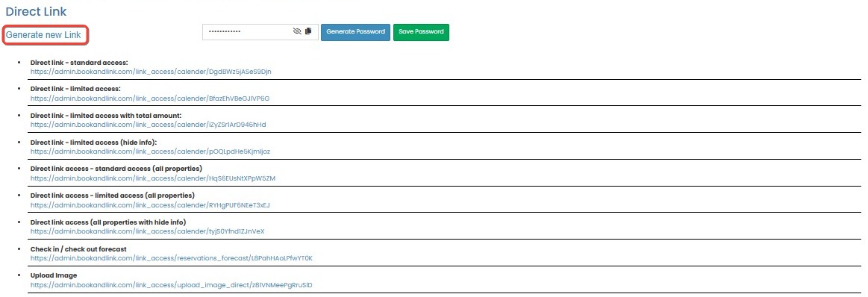The width and height of the screenshot is (868, 297).
Task: Open the standard access direct link URL
Action: 151,72
